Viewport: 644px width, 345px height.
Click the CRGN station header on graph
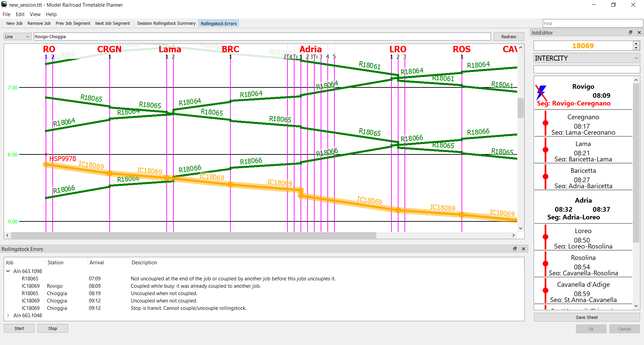click(x=109, y=49)
